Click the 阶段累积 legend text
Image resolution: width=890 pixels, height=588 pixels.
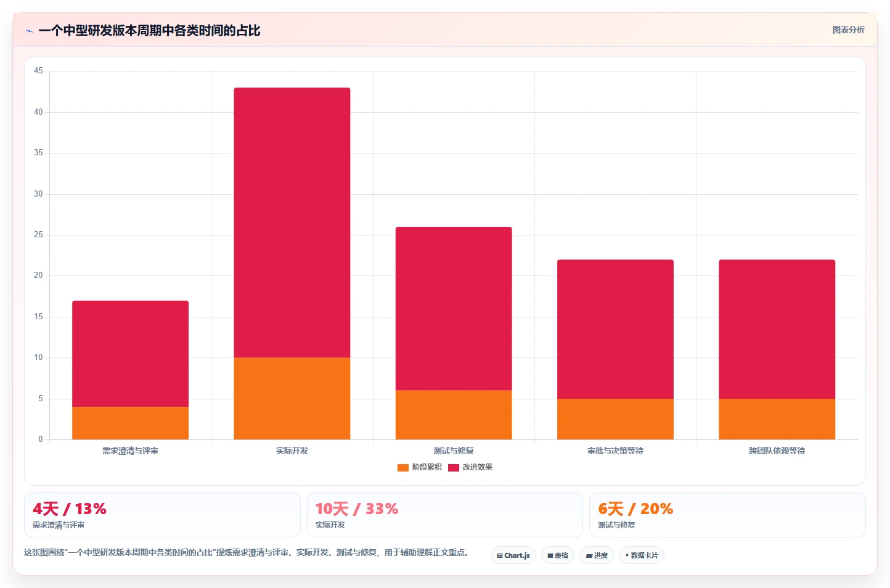pyautogui.click(x=427, y=467)
